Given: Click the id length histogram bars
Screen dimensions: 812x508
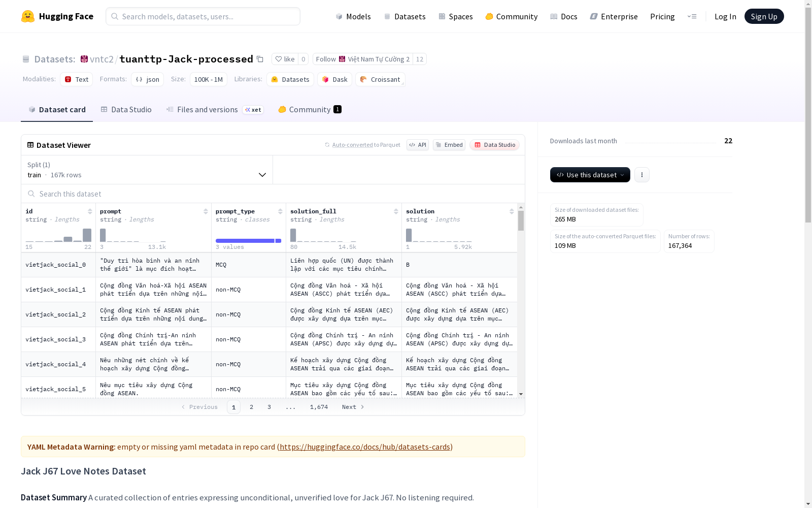Looking at the screenshot, I should click(x=58, y=235).
